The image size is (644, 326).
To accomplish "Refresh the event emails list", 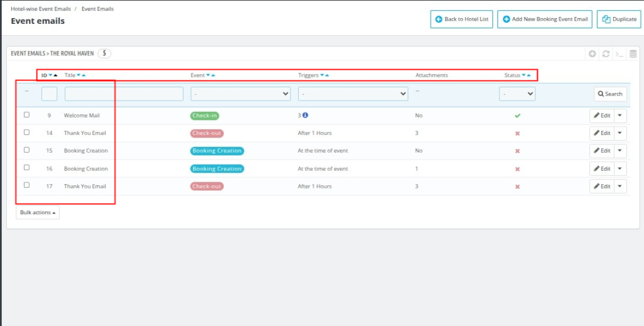I will (606, 54).
